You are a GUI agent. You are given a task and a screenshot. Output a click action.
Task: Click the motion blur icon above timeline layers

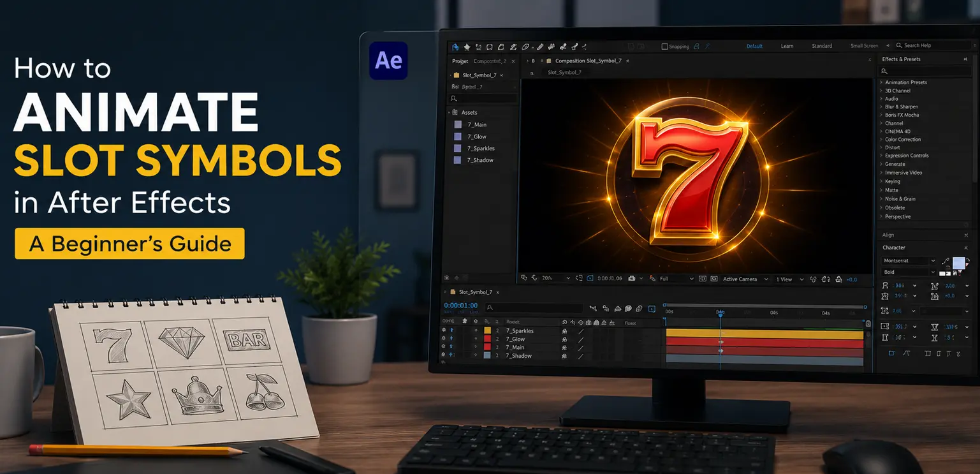click(639, 309)
